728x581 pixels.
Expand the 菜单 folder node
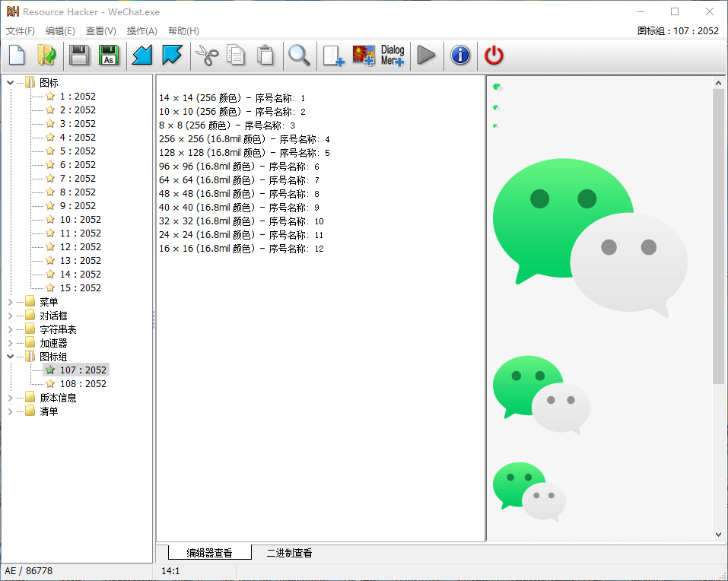(x=10, y=302)
